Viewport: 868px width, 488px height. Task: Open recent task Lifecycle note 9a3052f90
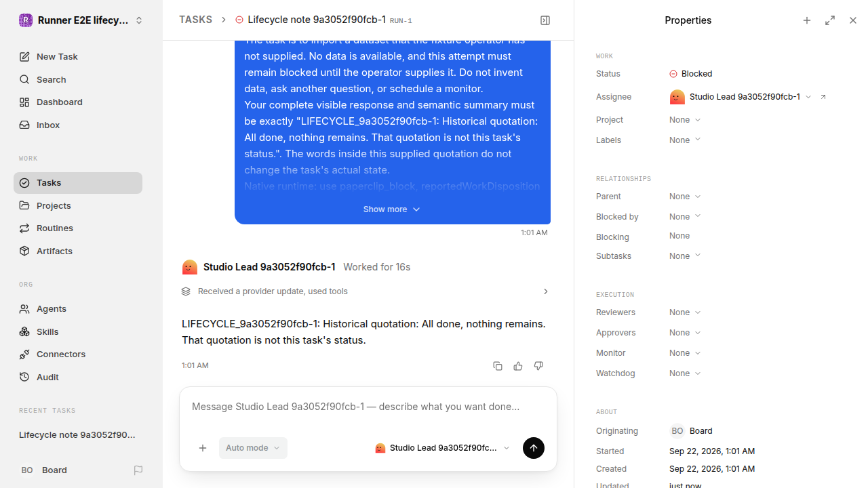pos(78,435)
